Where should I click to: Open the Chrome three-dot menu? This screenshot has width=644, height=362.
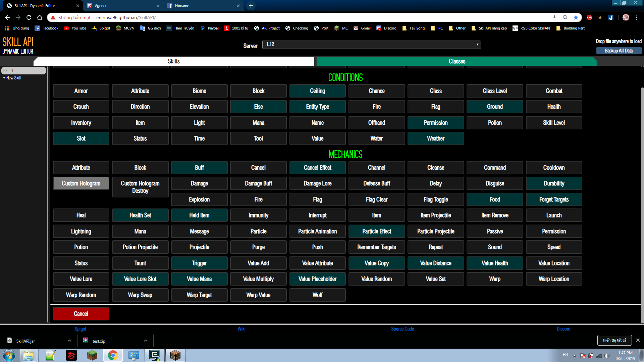[x=637, y=17]
